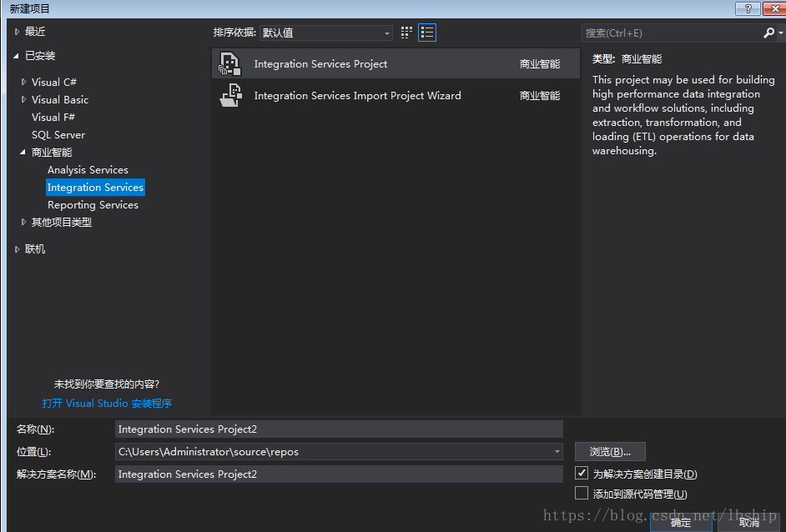
Task: Click the Integration Services Project template icon
Action: pyautogui.click(x=229, y=64)
